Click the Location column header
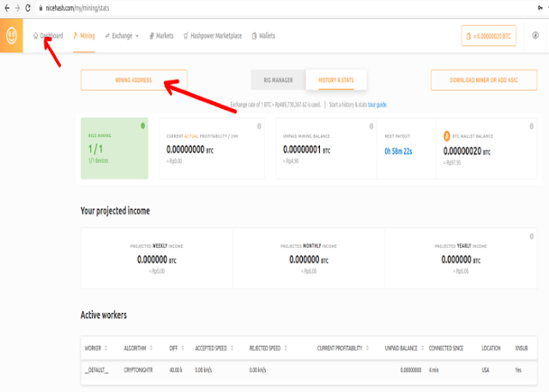This screenshot has height=392, width=549. click(x=491, y=348)
